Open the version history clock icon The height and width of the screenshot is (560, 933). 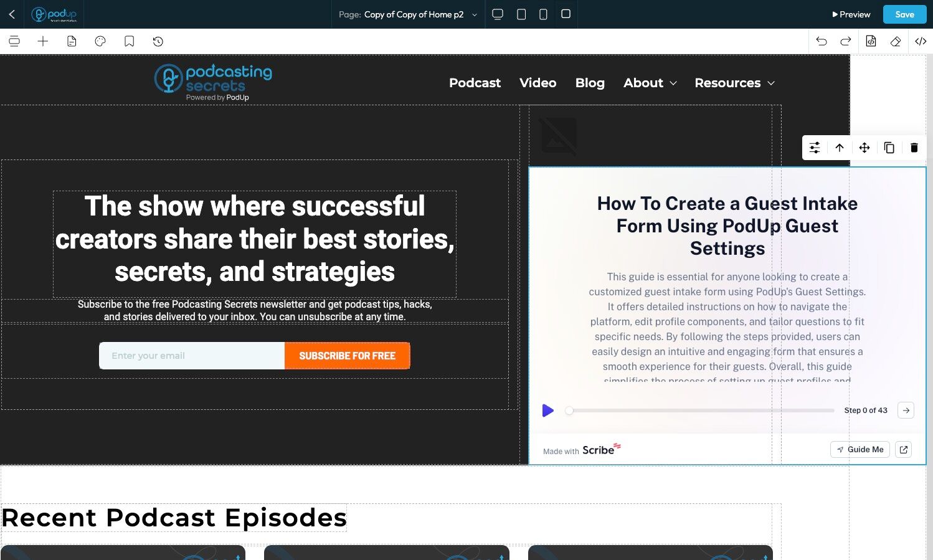(x=158, y=41)
